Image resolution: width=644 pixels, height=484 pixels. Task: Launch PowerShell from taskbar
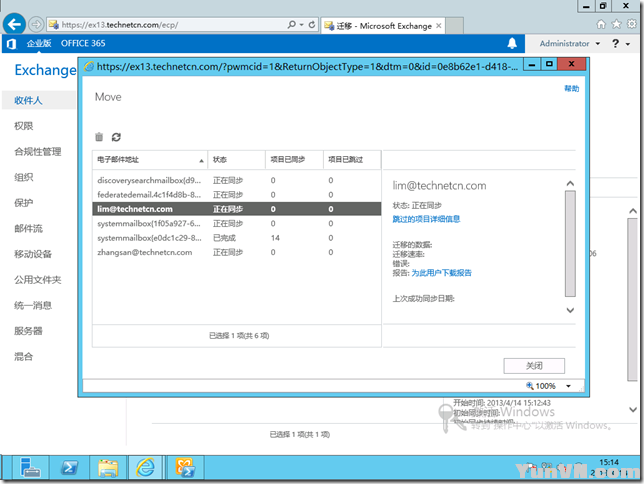click(x=69, y=468)
